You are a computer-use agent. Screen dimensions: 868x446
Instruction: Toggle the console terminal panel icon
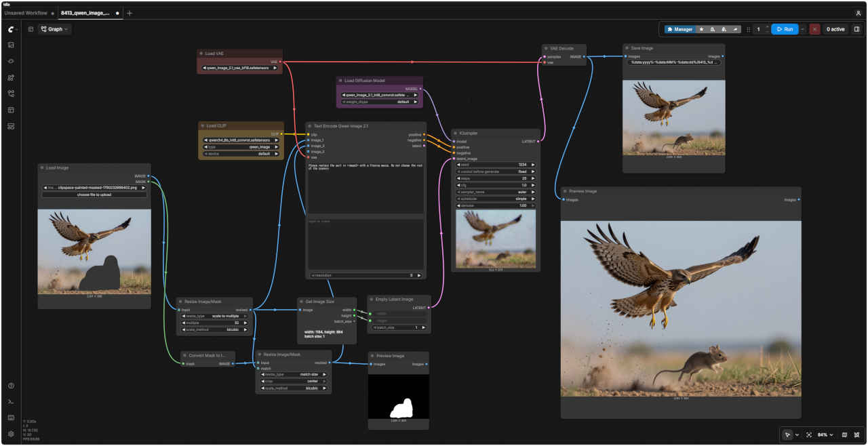tap(11, 402)
